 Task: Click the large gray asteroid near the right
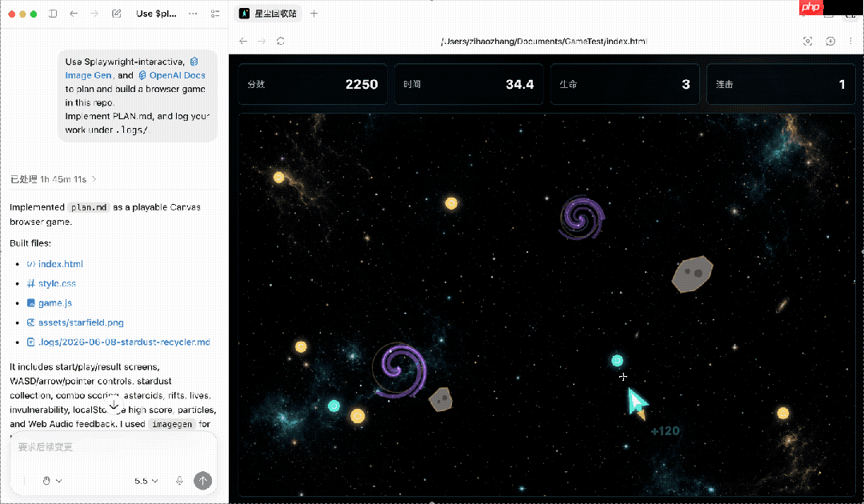coord(692,274)
